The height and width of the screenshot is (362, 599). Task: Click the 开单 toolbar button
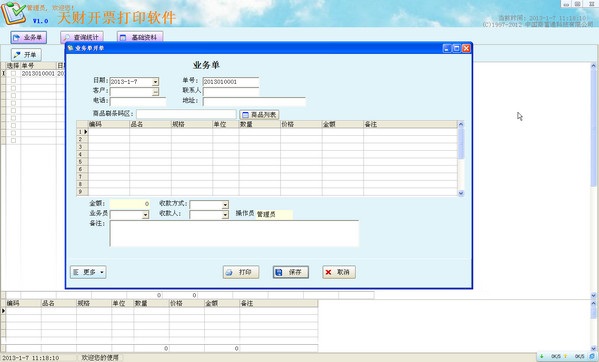point(26,55)
